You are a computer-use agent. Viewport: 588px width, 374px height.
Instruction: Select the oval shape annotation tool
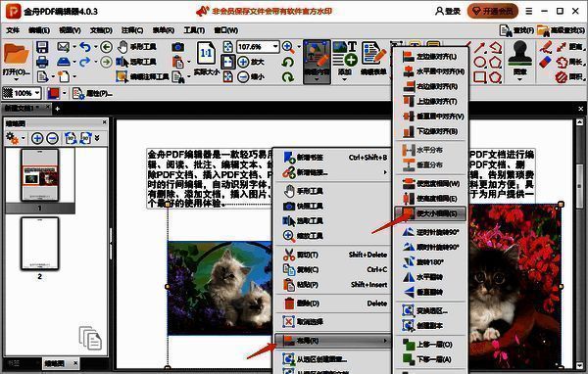(x=479, y=62)
